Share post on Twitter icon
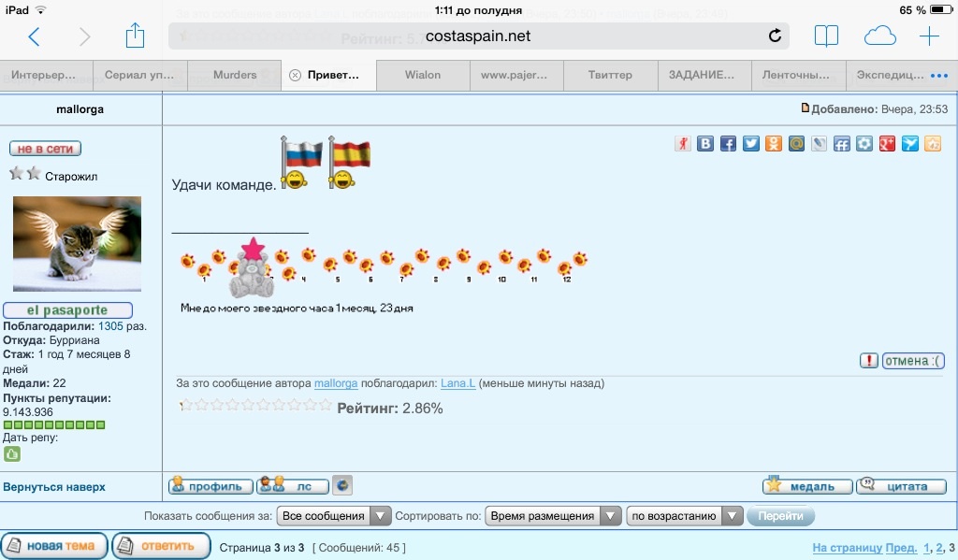958x560 pixels. point(750,144)
